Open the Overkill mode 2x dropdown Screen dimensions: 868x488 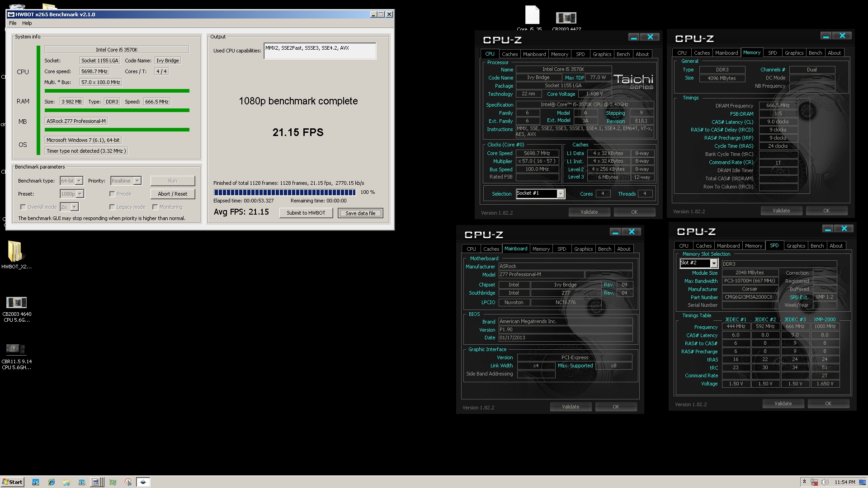(69, 207)
